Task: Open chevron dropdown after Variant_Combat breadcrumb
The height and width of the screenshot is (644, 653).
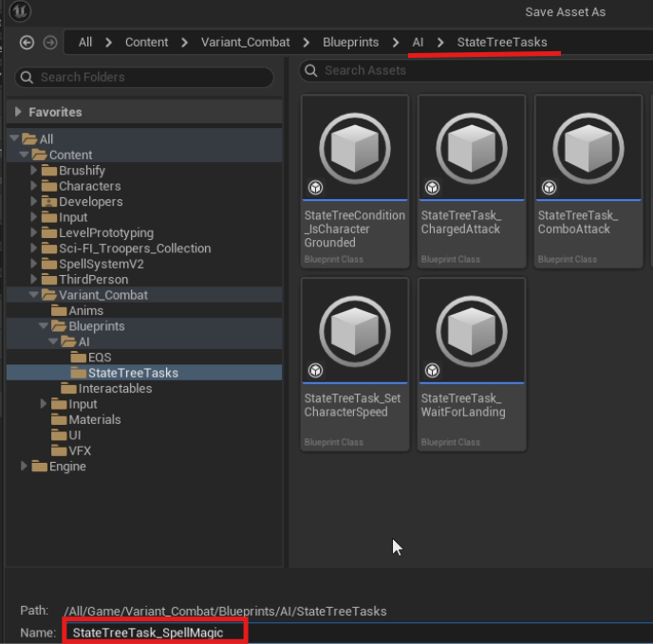Action: coord(306,43)
